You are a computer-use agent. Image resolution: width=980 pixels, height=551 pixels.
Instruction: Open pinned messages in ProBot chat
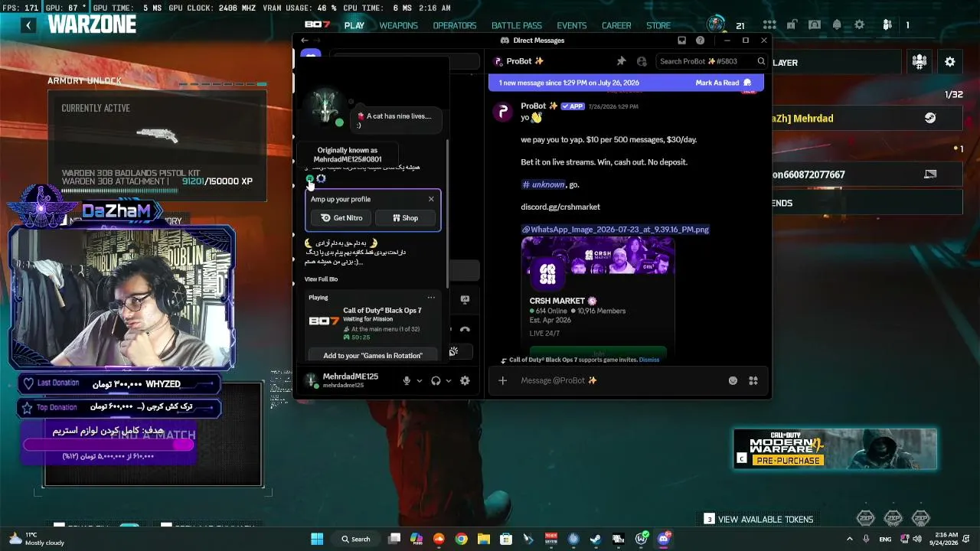(621, 61)
